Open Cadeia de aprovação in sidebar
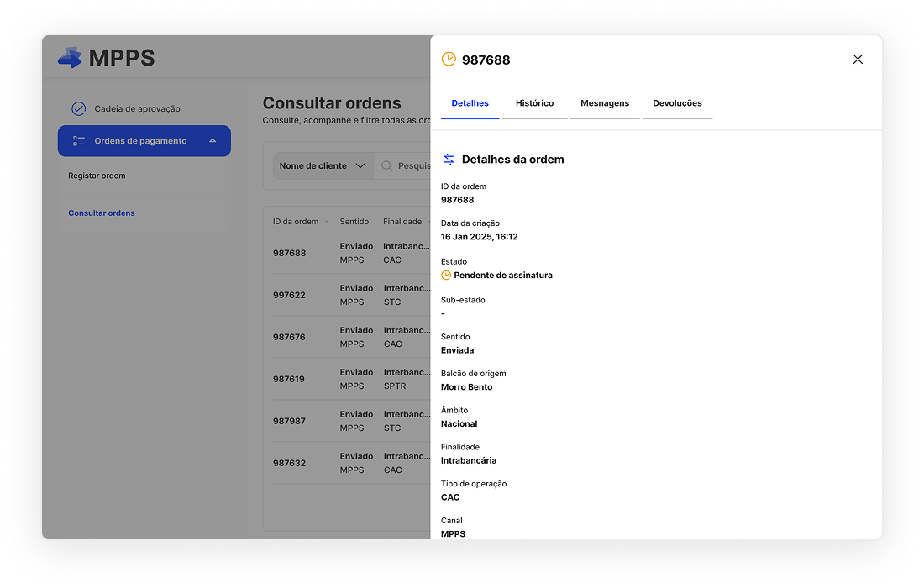 pyautogui.click(x=137, y=108)
